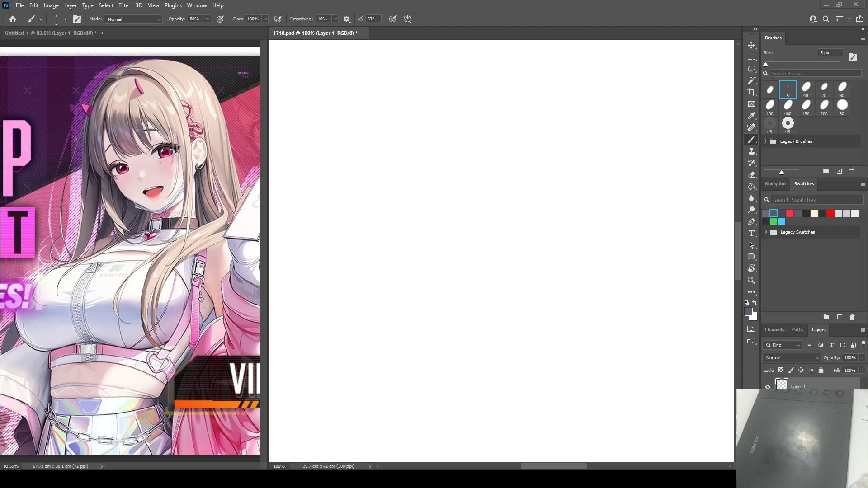
Task: Select the Spot Healing Brush tool
Action: [751, 128]
